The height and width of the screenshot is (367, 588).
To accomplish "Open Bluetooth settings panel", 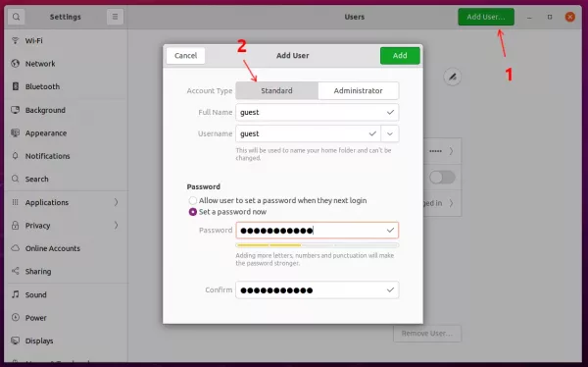I will click(x=66, y=86).
